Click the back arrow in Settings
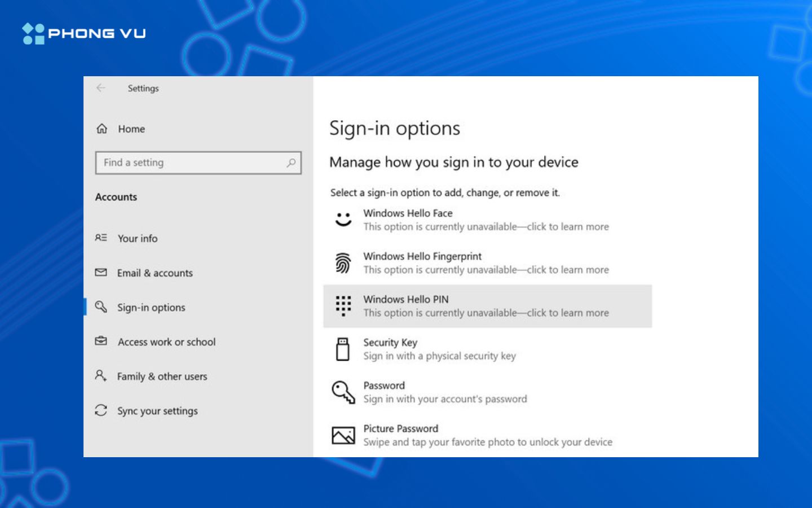 (x=100, y=88)
